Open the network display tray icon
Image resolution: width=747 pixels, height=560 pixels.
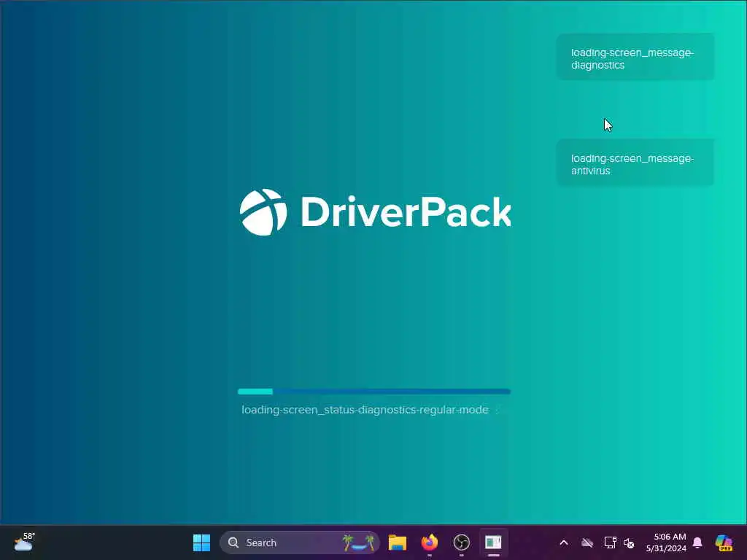point(610,542)
